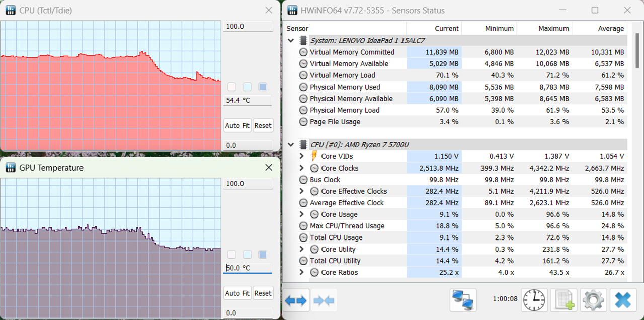The width and height of the screenshot is (644, 320).
Task: Click the blue X close sensors icon
Action: point(623,301)
